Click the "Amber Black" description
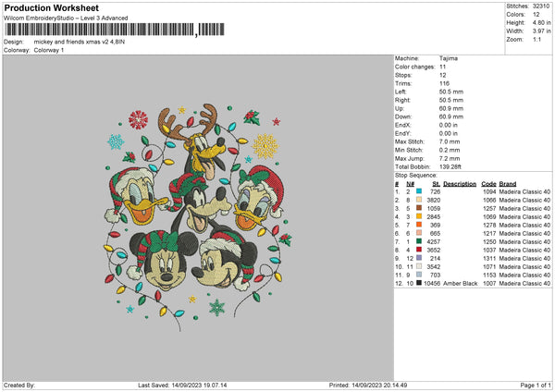Screen dimensions: 555x392 (x=460, y=284)
